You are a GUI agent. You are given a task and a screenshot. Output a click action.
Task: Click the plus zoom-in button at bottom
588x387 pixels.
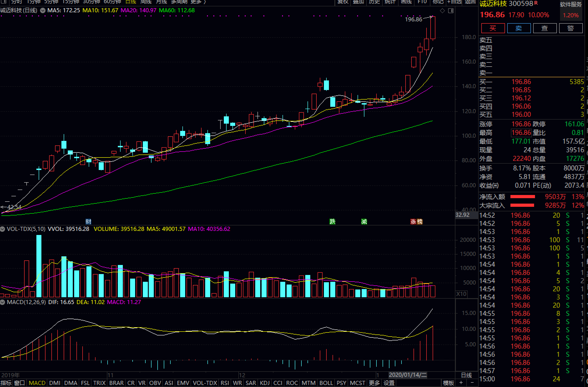[x=461, y=383]
